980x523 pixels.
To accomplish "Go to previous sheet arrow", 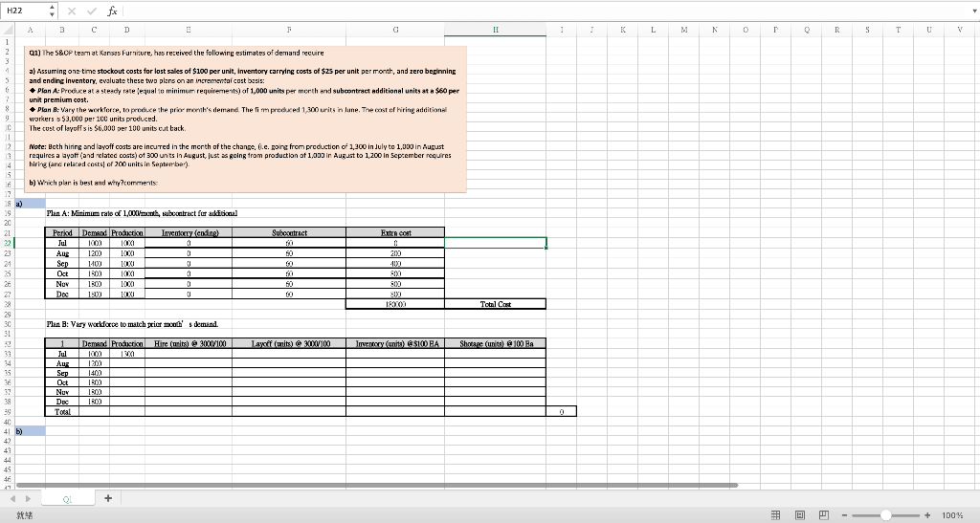I will tap(11, 498).
